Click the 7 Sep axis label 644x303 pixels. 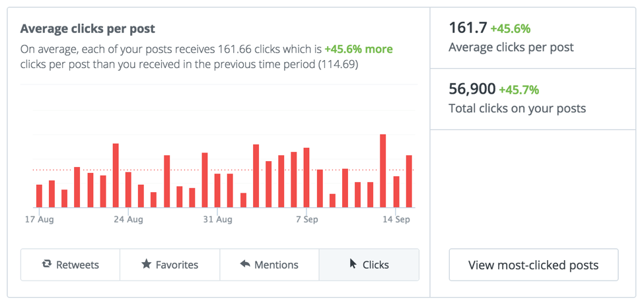coord(308,220)
